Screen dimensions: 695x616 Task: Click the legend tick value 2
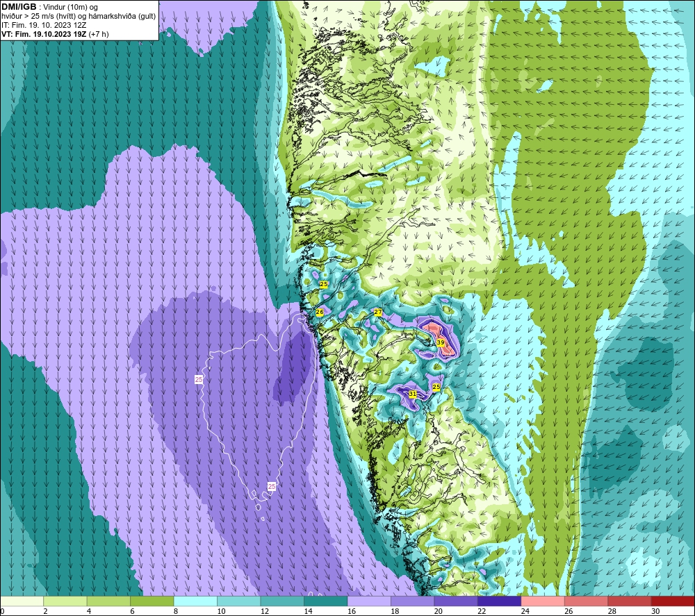[x=46, y=612]
